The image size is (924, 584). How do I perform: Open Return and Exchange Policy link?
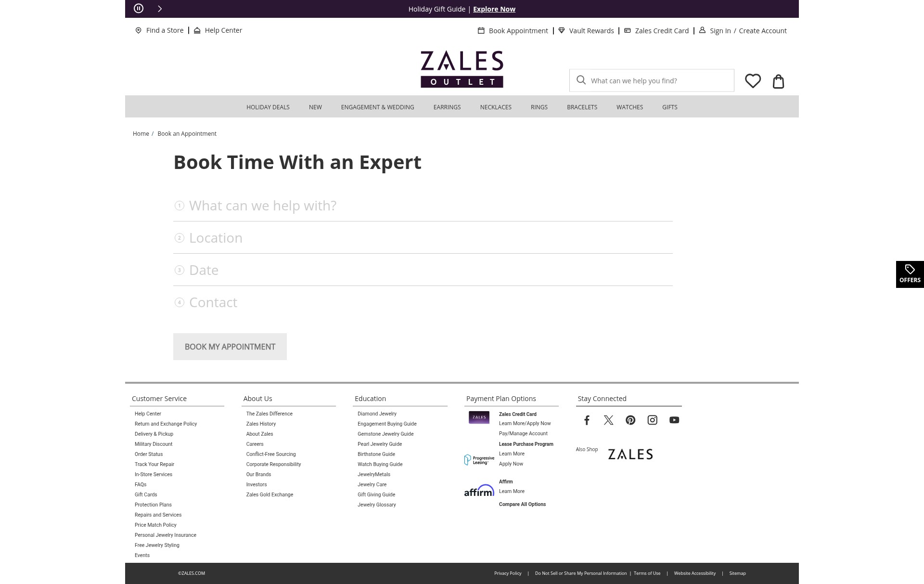166,424
